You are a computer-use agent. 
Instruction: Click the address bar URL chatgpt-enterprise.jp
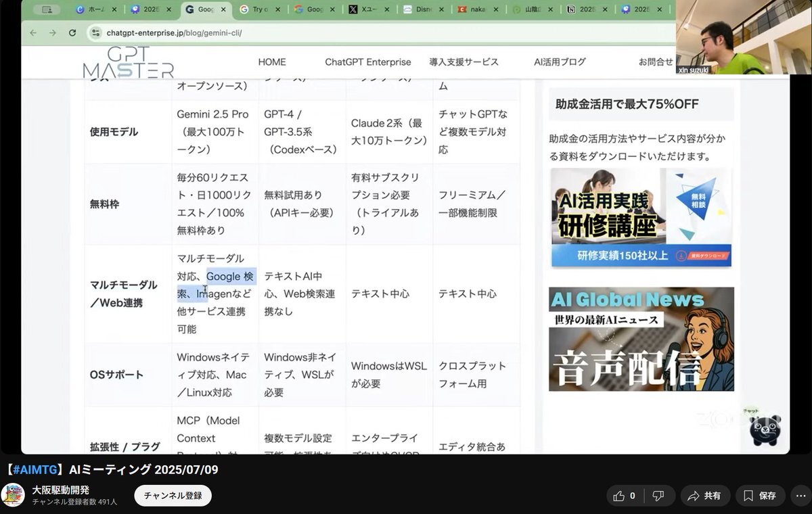click(174, 32)
